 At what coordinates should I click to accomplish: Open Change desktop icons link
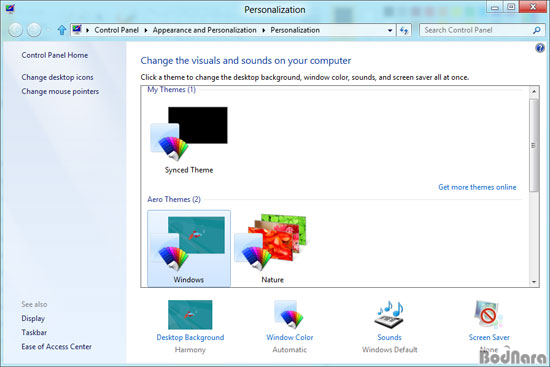click(58, 77)
